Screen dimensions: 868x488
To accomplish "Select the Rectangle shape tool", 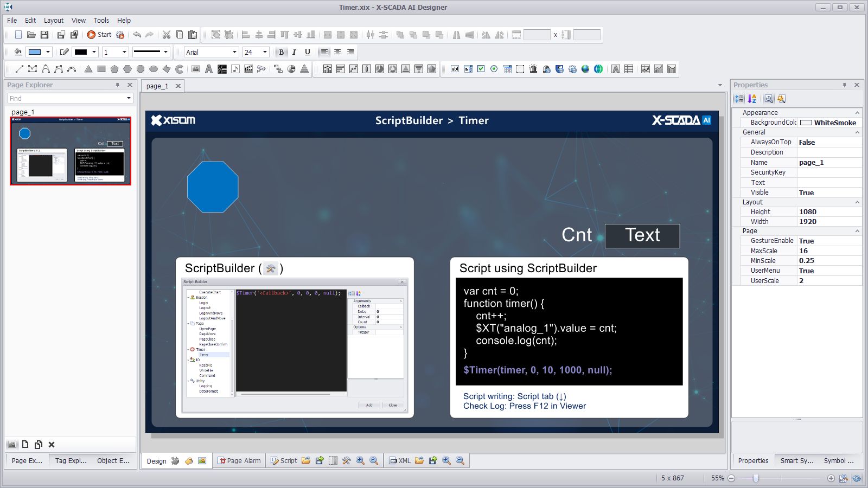I will pyautogui.click(x=101, y=69).
